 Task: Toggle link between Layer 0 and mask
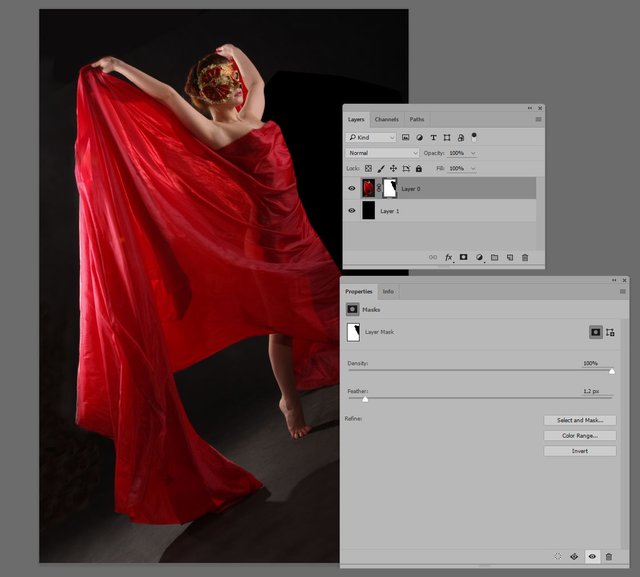pyautogui.click(x=379, y=188)
